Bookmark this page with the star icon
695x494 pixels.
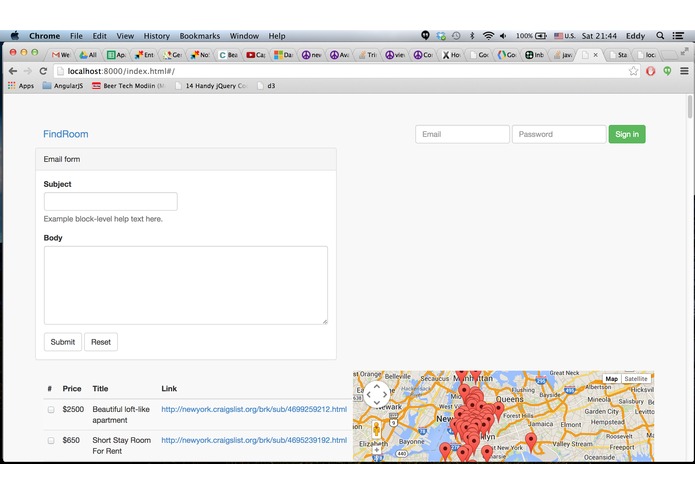click(633, 71)
